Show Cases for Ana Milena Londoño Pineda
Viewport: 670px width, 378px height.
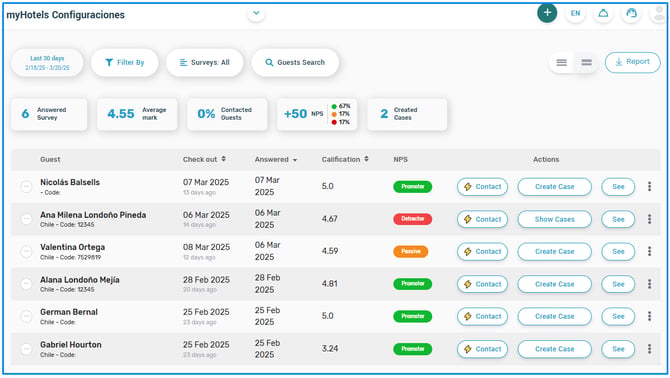pos(555,219)
